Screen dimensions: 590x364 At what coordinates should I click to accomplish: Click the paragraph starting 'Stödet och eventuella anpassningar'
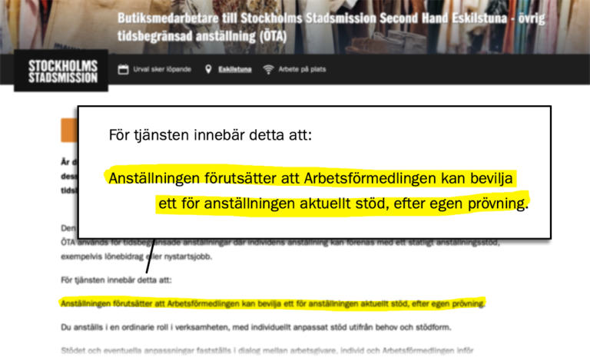(267, 350)
